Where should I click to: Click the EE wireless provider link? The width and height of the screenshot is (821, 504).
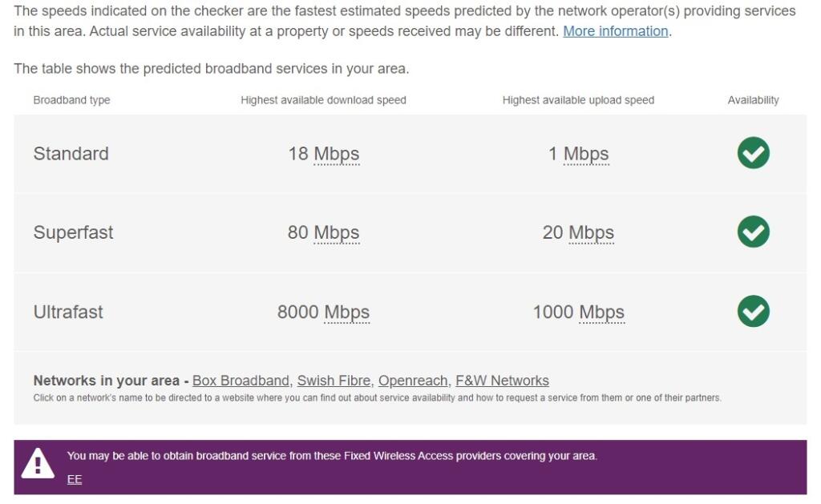[75, 479]
